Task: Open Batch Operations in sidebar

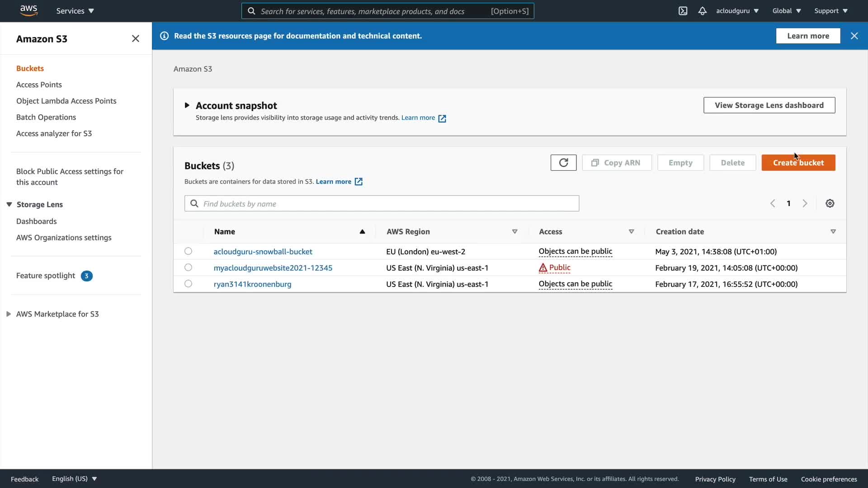Action: click(x=46, y=117)
